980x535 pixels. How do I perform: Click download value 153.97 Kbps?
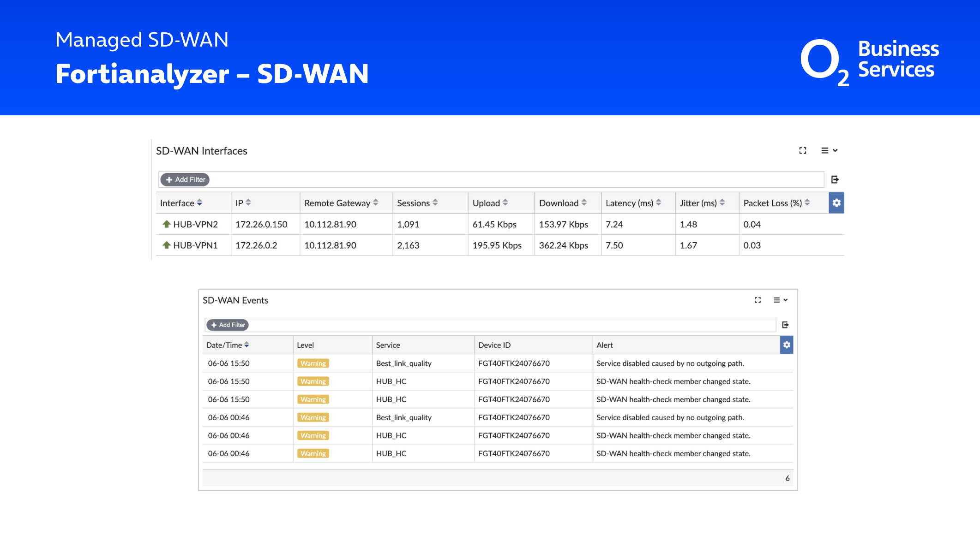564,225
